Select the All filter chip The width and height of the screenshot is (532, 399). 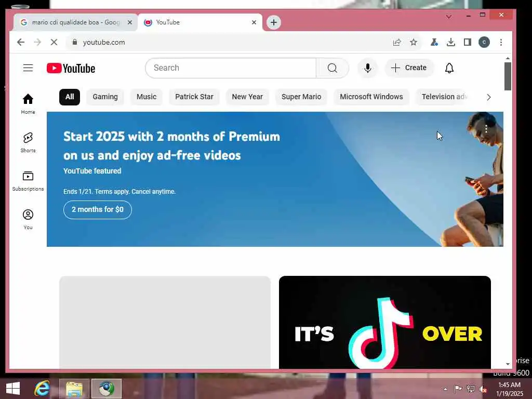(70, 97)
